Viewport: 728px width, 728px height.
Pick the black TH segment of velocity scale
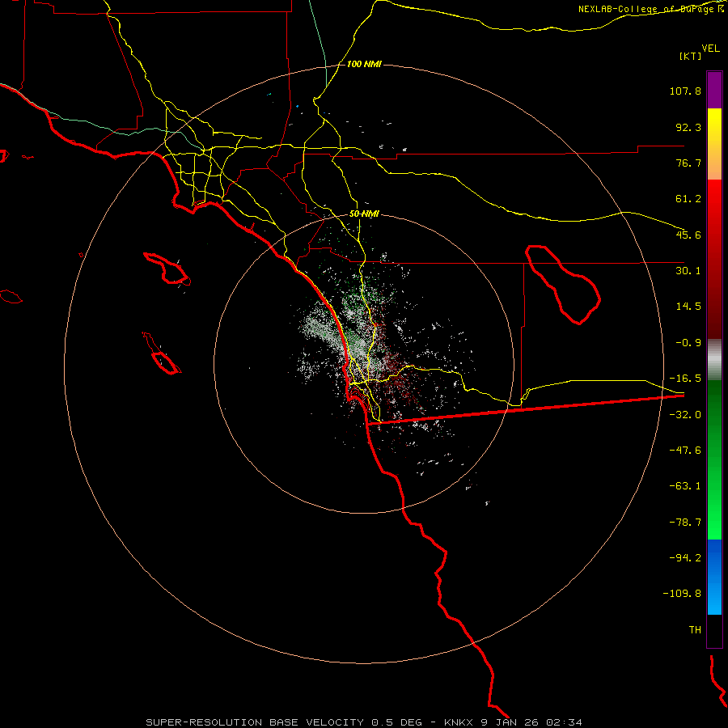point(714,630)
